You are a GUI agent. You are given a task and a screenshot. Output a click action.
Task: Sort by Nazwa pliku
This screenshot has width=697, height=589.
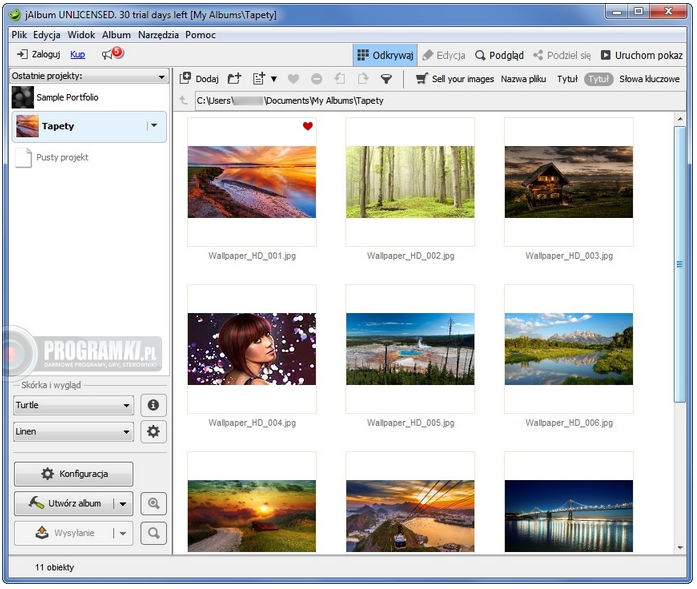(523, 79)
